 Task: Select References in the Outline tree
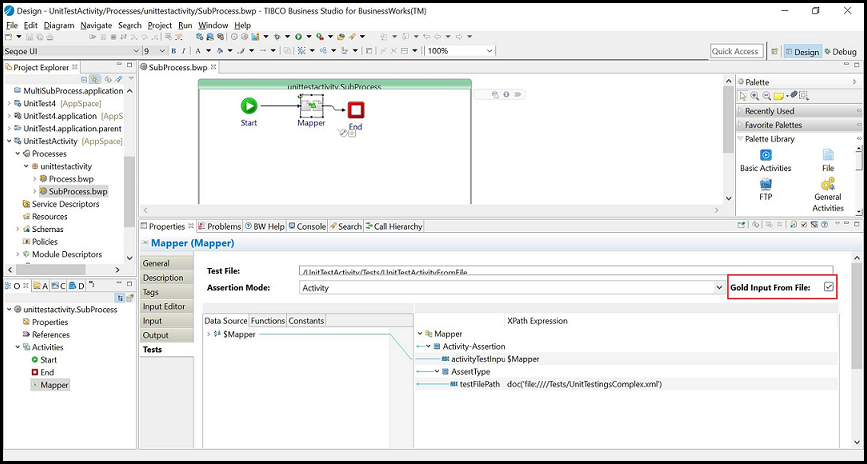(x=46, y=335)
